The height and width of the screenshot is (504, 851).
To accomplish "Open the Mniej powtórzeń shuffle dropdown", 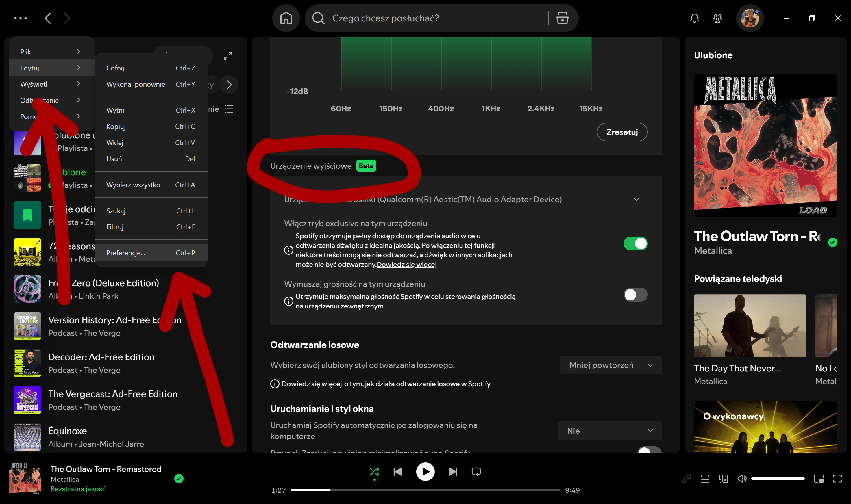I will [610, 365].
